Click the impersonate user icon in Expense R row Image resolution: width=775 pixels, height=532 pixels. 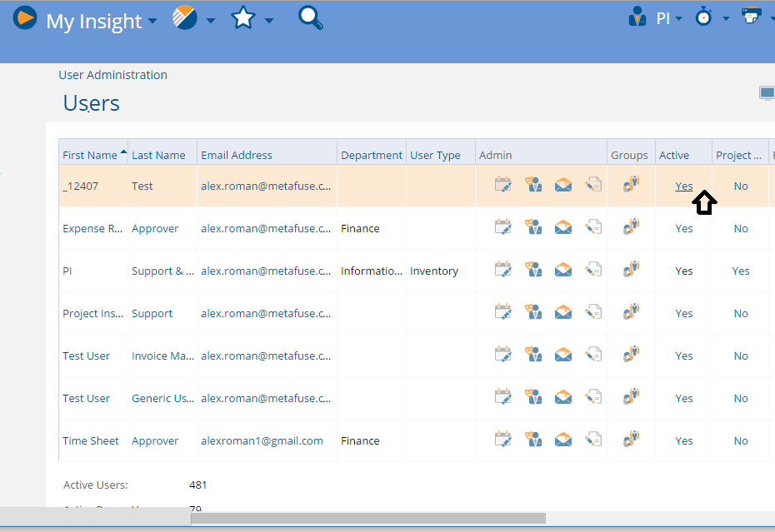[533, 226]
